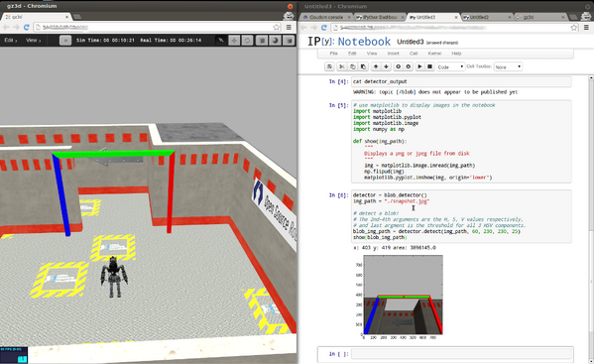This screenshot has height=364, width=594.
Task: Activate the translate mode tool
Action: pyautogui.click(x=234, y=40)
